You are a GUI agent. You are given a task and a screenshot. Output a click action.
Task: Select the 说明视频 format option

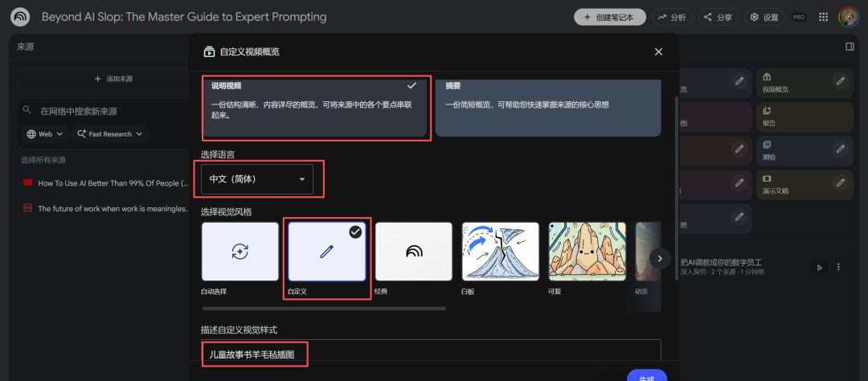[x=316, y=109]
